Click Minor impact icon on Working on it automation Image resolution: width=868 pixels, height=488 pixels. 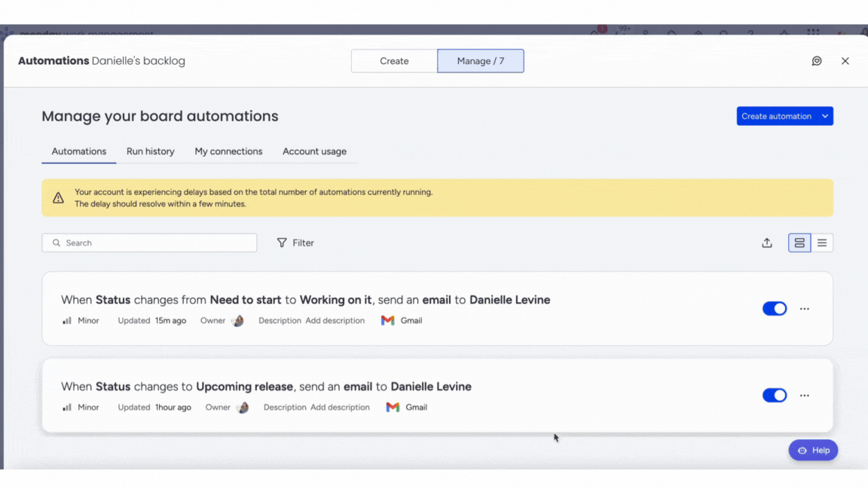point(67,320)
